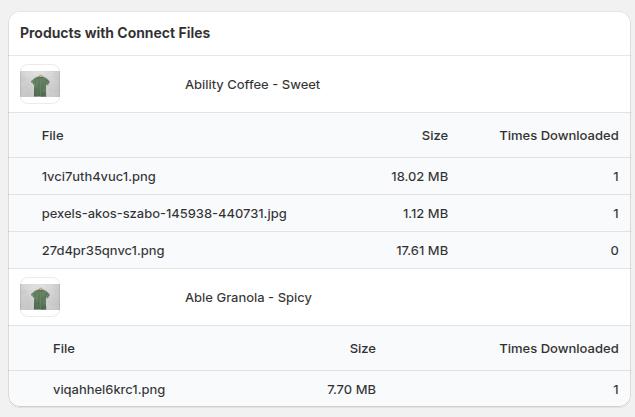Click the Size header under Ability Coffee
Screen dimensions: 635x417
tap(435, 136)
